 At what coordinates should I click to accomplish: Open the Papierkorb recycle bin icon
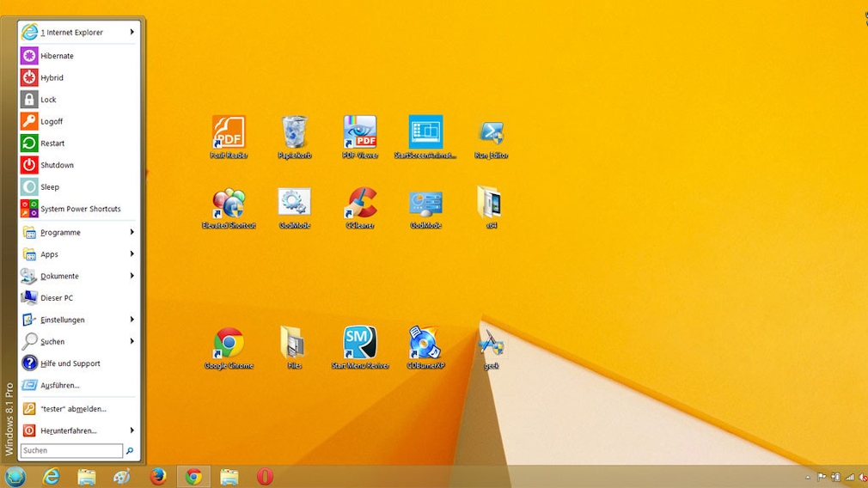pyautogui.click(x=295, y=137)
